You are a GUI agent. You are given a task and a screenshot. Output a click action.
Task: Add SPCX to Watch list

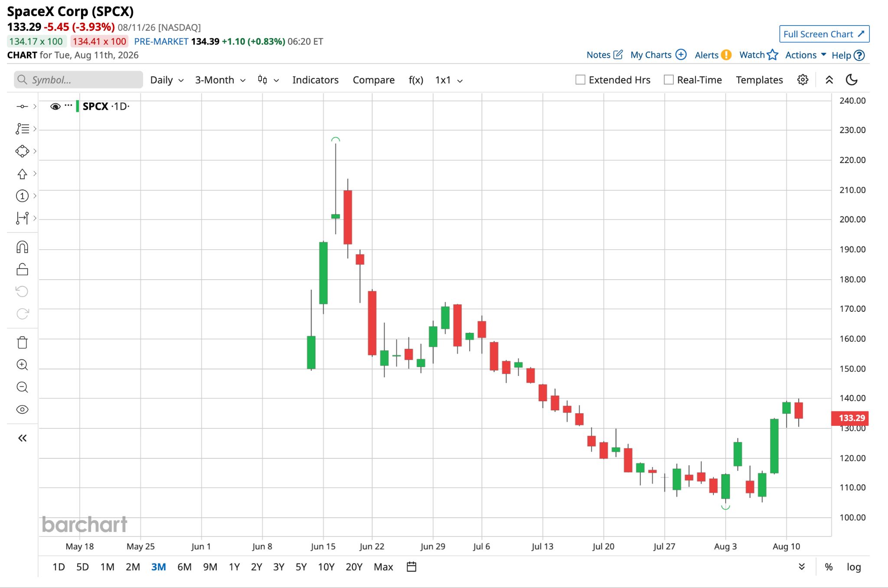pos(759,55)
